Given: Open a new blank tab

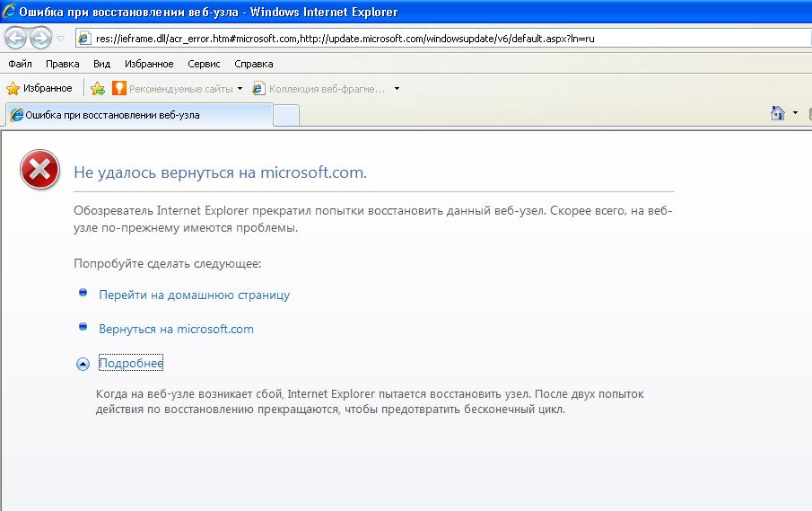Looking at the screenshot, I should pos(286,115).
